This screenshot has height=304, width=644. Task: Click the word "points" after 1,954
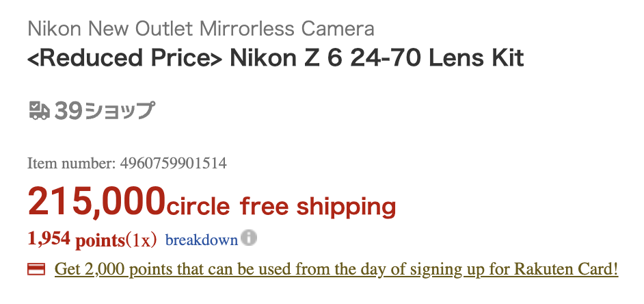99,240
